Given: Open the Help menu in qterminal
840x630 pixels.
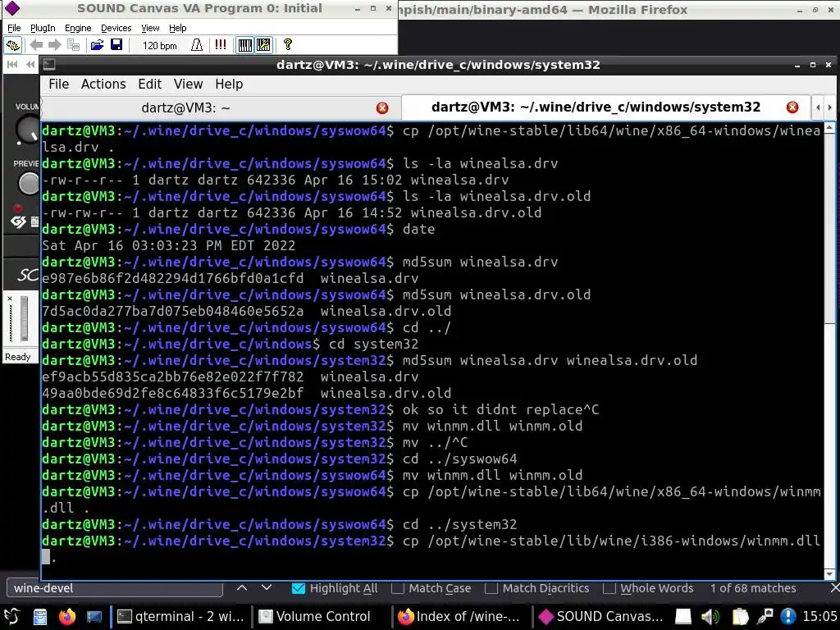Looking at the screenshot, I should click(230, 84).
